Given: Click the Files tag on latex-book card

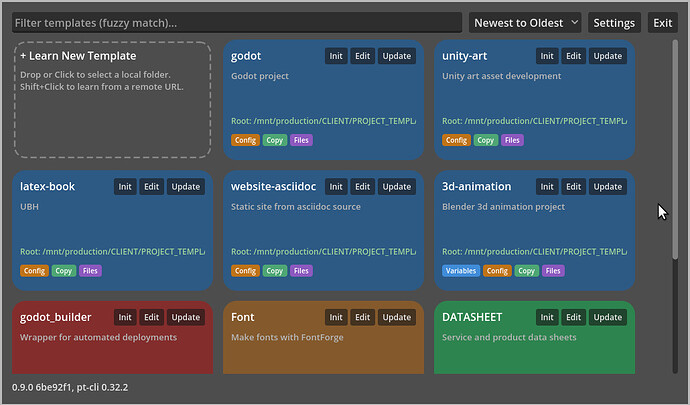Looking at the screenshot, I should (90, 271).
